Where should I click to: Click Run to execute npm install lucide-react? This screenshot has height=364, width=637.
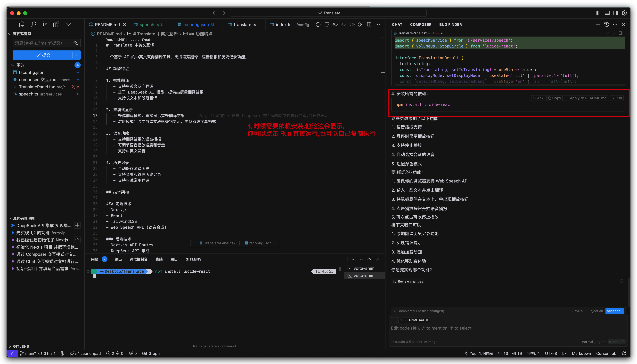pyautogui.click(x=616, y=98)
